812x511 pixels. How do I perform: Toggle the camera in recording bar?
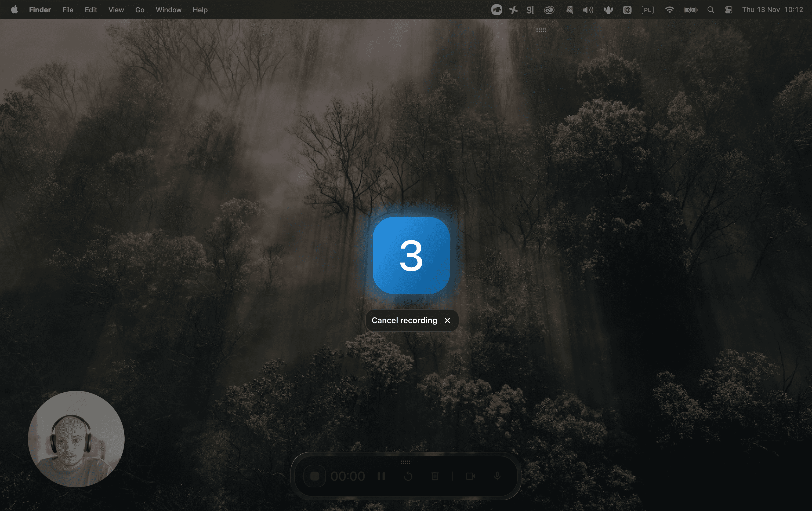point(470,476)
